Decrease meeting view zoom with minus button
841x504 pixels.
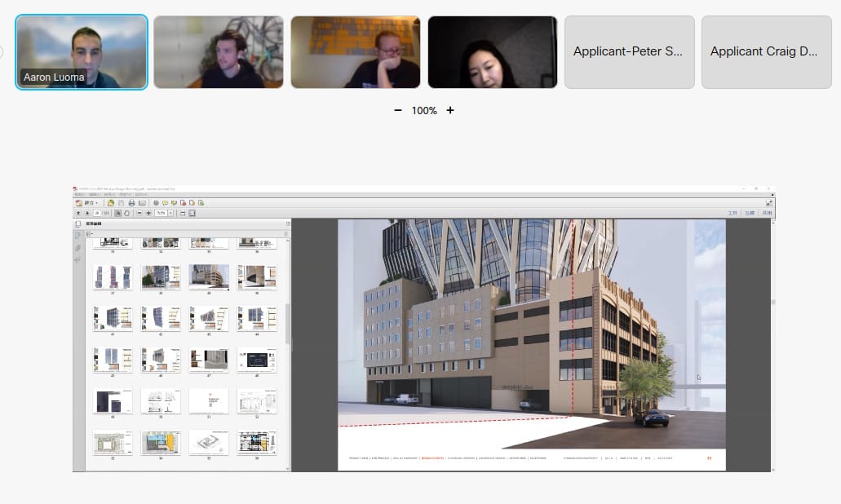tap(397, 110)
